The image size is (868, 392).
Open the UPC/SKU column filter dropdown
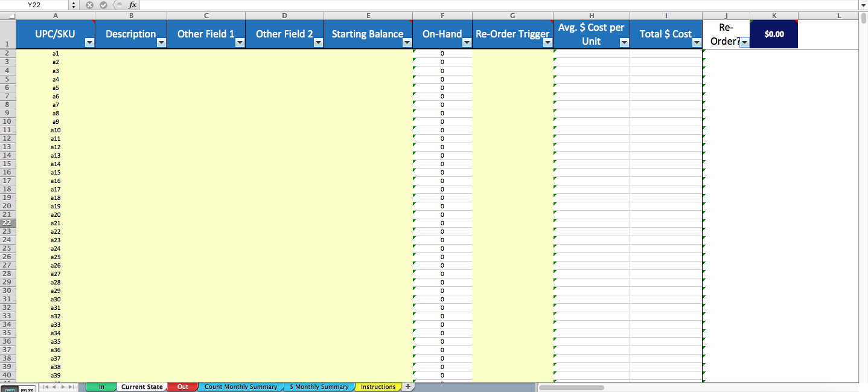(x=88, y=42)
